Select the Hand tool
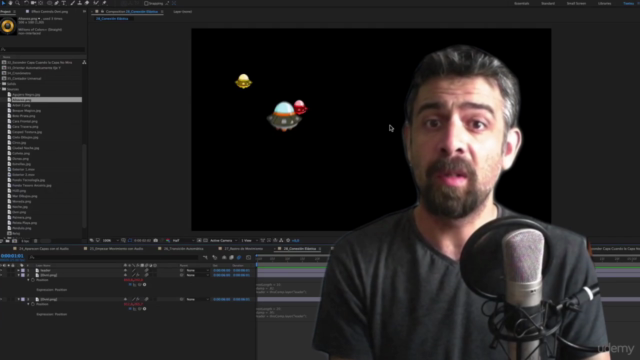The height and width of the screenshot is (360, 640). click(x=10, y=3)
